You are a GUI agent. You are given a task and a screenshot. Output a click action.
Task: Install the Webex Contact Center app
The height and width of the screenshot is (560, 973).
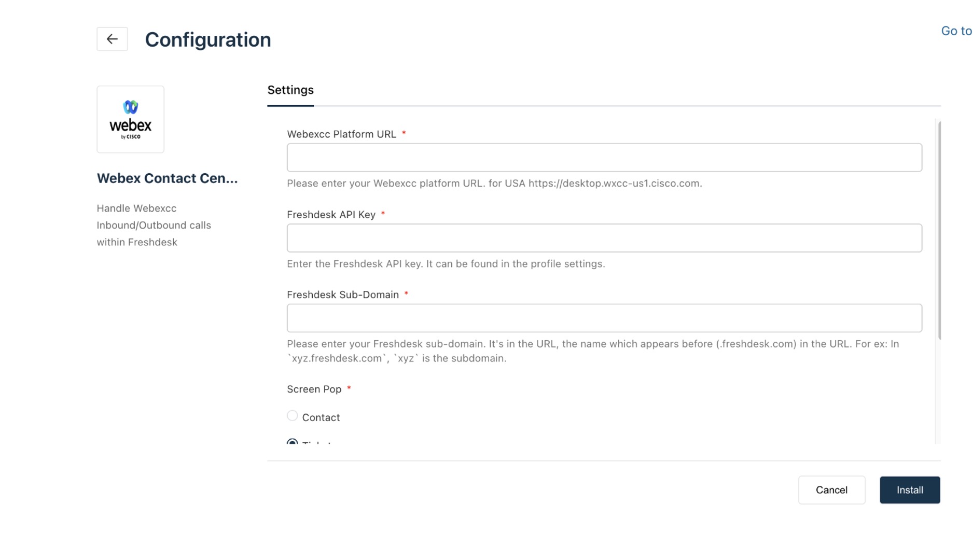[x=910, y=490]
